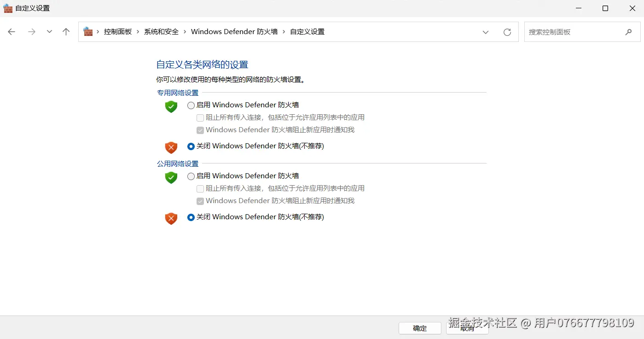Click the 取消 button to cancel
644x339 pixels.
click(x=467, y=328)
